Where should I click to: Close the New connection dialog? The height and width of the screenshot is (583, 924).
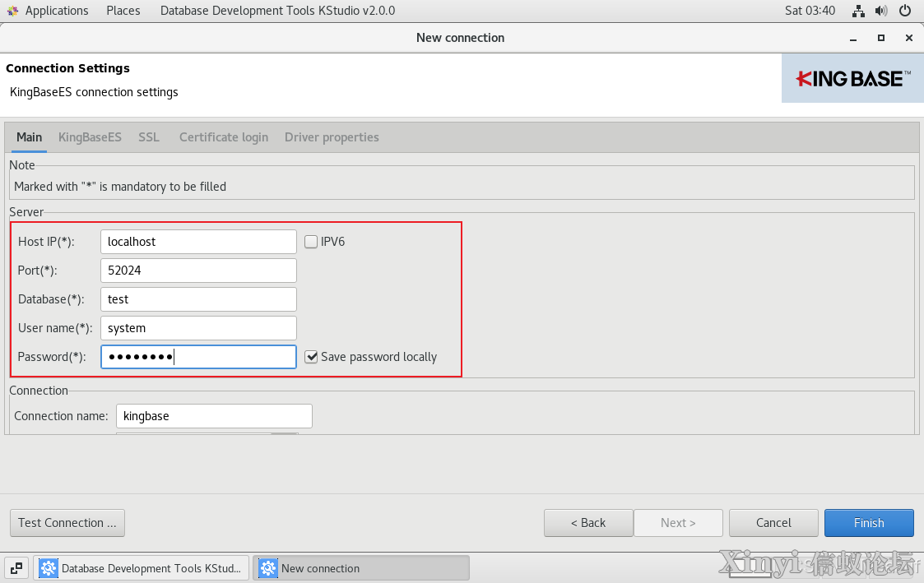point(908,38)
